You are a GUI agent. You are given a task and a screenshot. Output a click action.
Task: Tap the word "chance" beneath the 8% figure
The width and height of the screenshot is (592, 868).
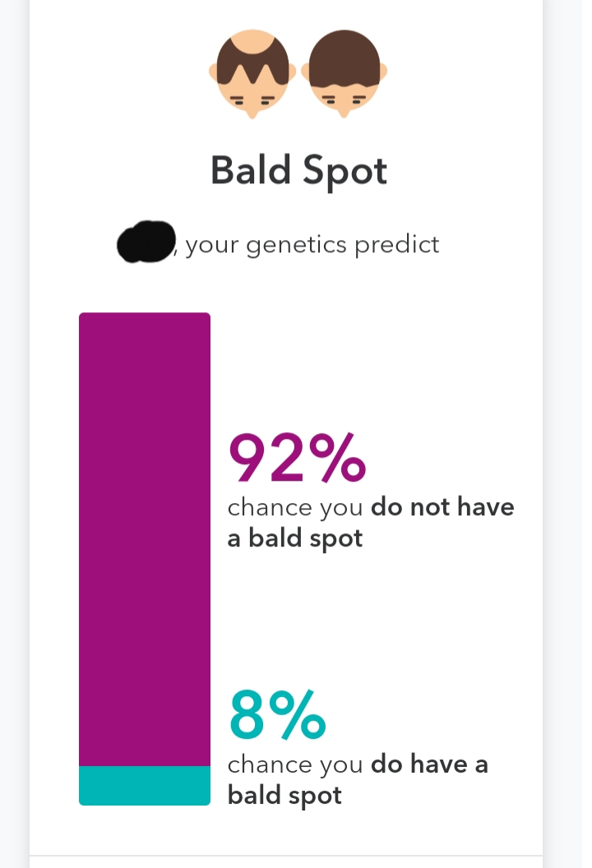click(270, 764)
